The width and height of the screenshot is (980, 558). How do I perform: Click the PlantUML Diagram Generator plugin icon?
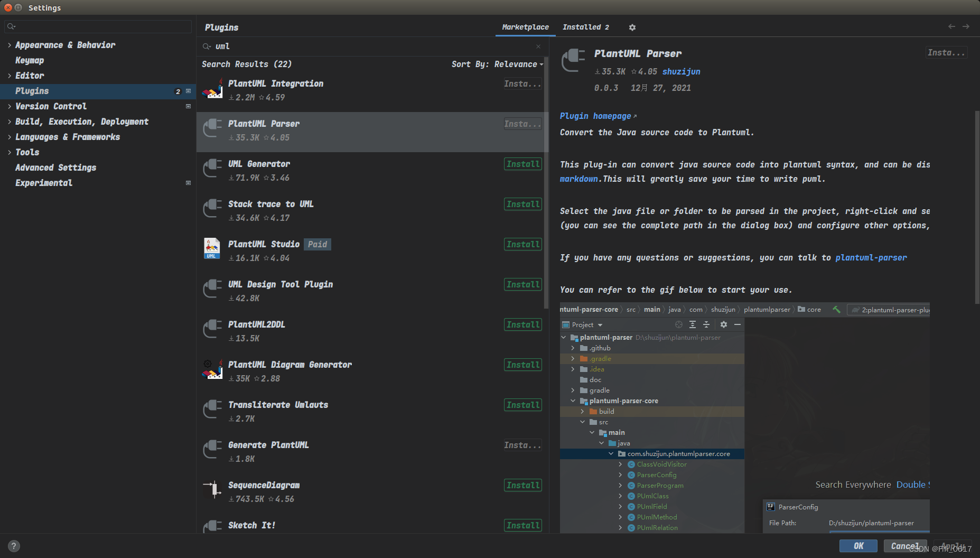tap(212, 369)
